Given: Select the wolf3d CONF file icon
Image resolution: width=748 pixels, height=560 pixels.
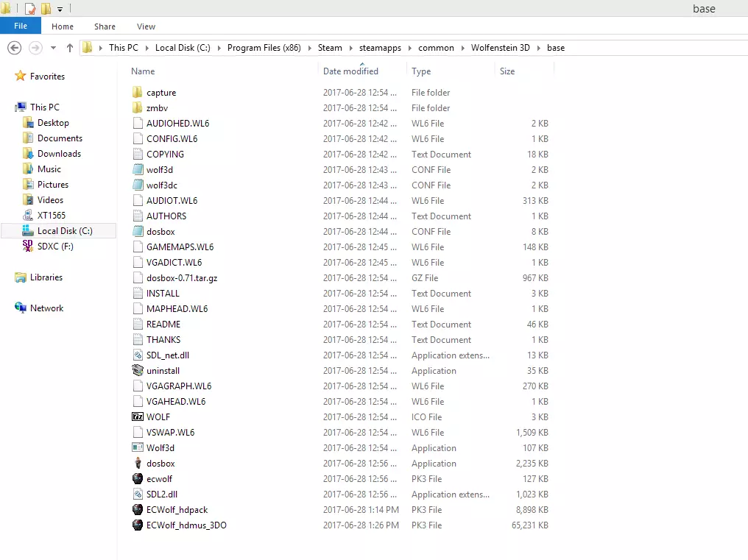Looking at the screenshot, I should point(138,169).
